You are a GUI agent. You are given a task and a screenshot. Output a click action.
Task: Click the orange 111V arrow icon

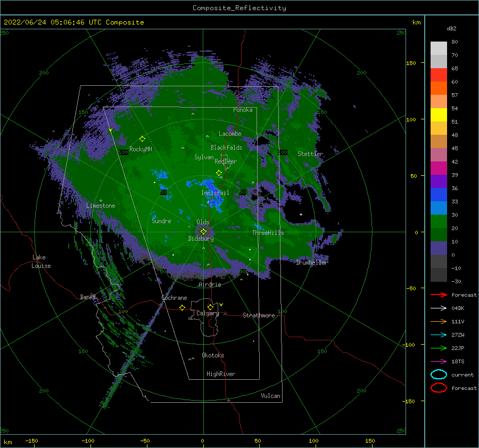click(x=439, y=321)
